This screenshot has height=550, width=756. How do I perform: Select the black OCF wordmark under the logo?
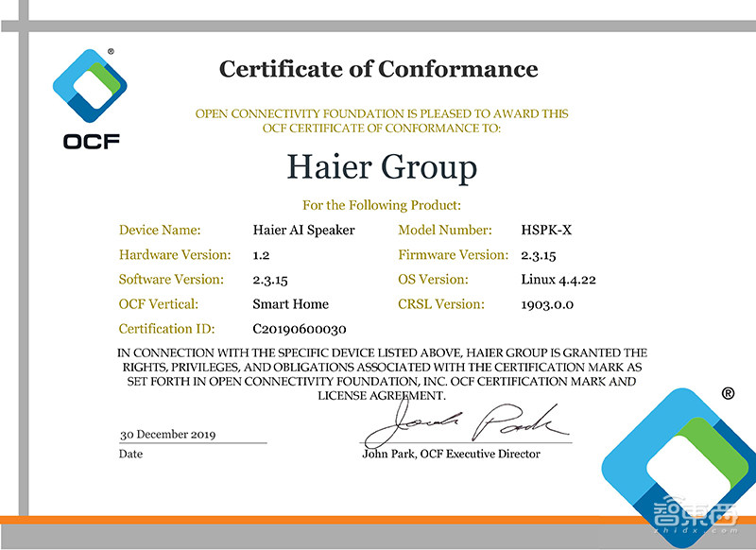pyautogui.click(x=92, y=142)
